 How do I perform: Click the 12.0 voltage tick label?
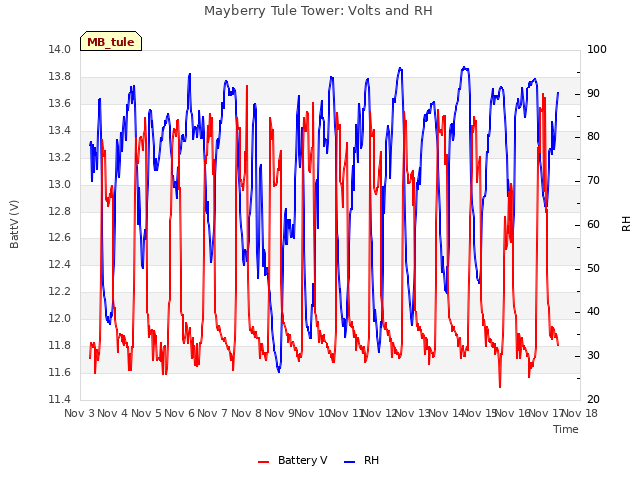coord(60,318)
